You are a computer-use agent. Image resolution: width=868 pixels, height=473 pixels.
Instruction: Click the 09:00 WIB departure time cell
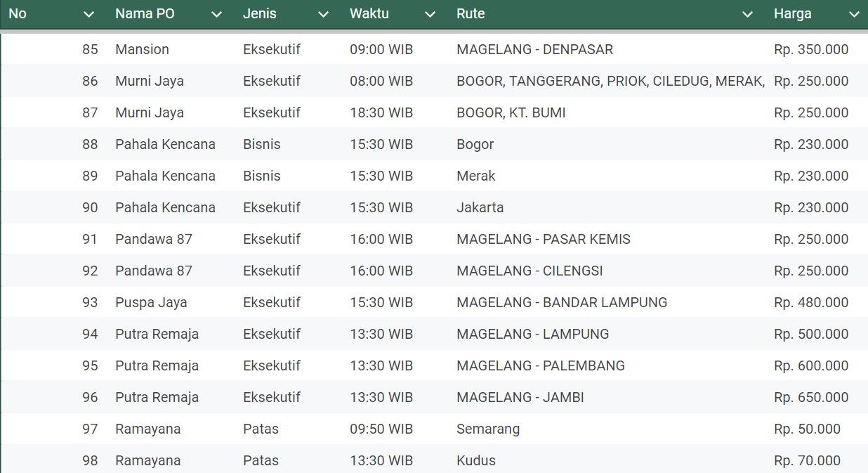point(381,49)
